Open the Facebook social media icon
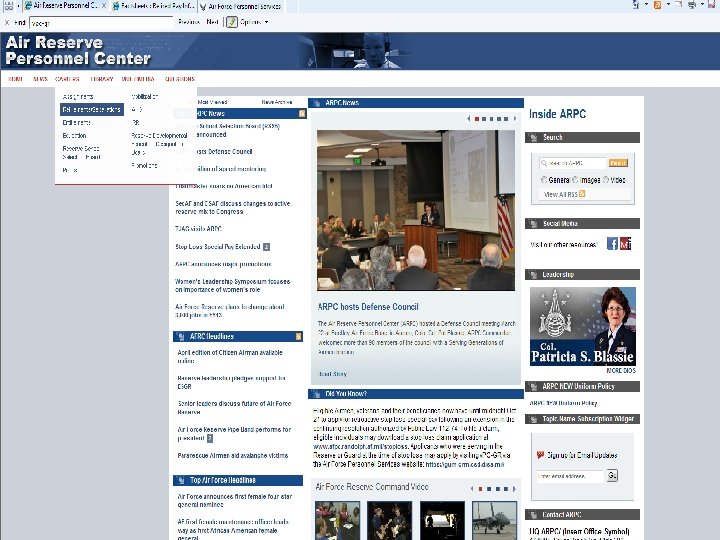The height and width of the screenshot is (540, 720). (612, 243)
